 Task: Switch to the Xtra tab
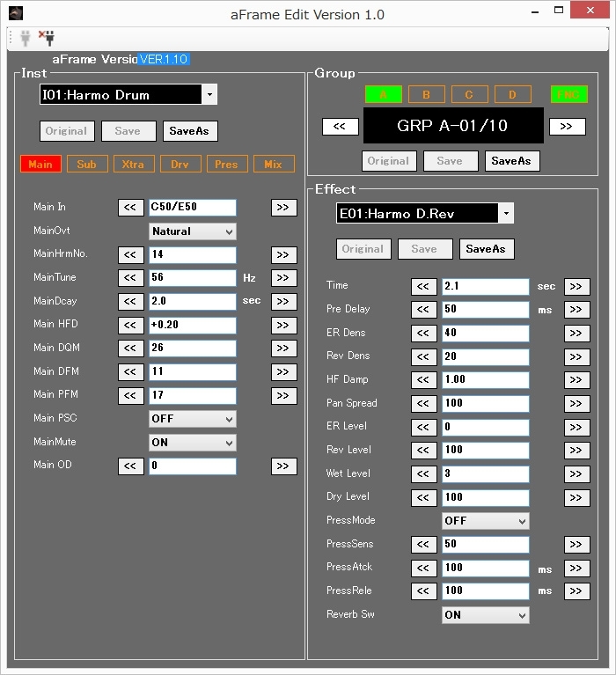point(134,164)
